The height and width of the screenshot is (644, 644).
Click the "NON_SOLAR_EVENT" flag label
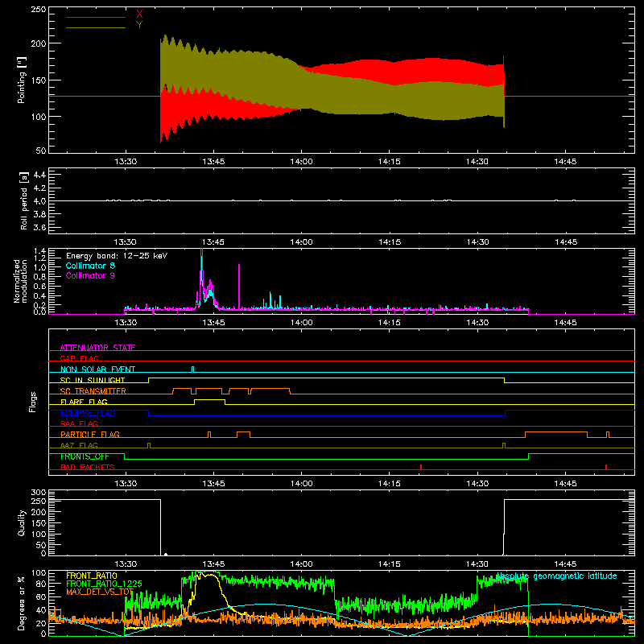point(97,369)
